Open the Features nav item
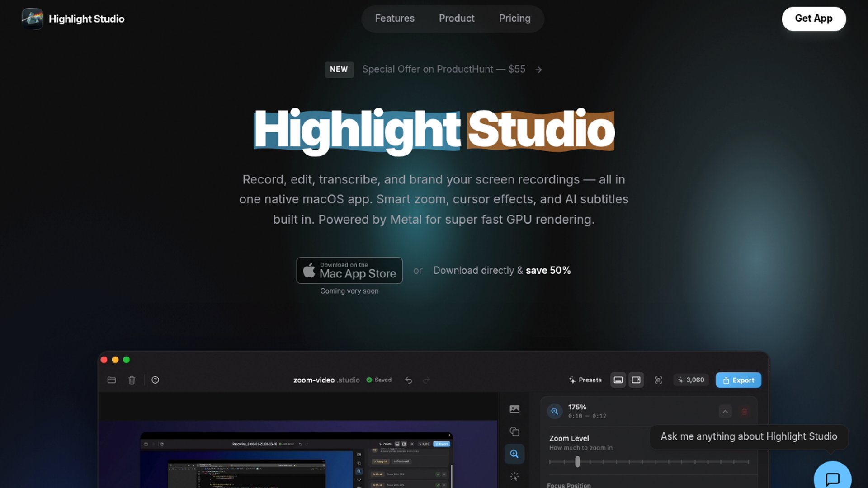 coord(394,19)
